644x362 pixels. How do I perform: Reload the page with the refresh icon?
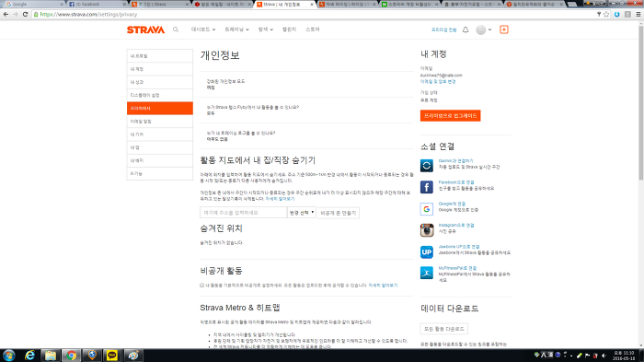25,14
